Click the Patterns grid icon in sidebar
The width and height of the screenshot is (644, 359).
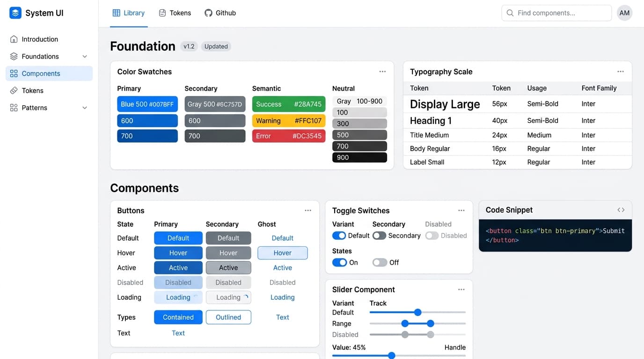click(14, 108)
